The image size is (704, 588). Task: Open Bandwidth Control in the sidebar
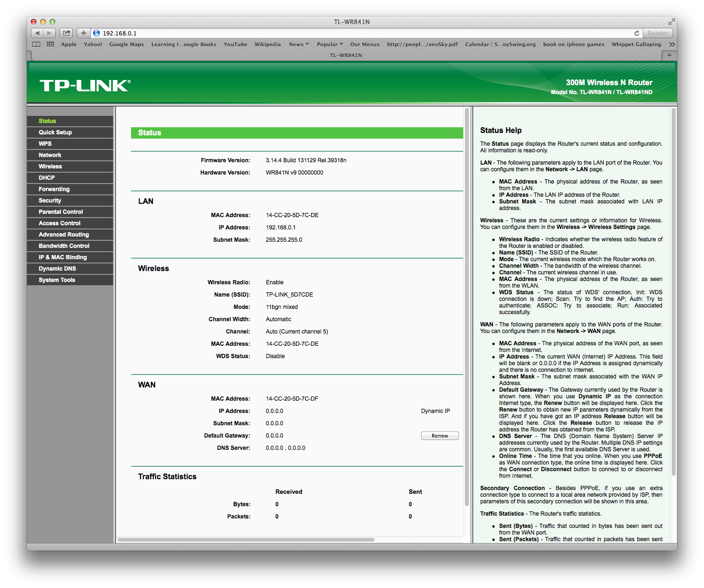tap(70, 246)
